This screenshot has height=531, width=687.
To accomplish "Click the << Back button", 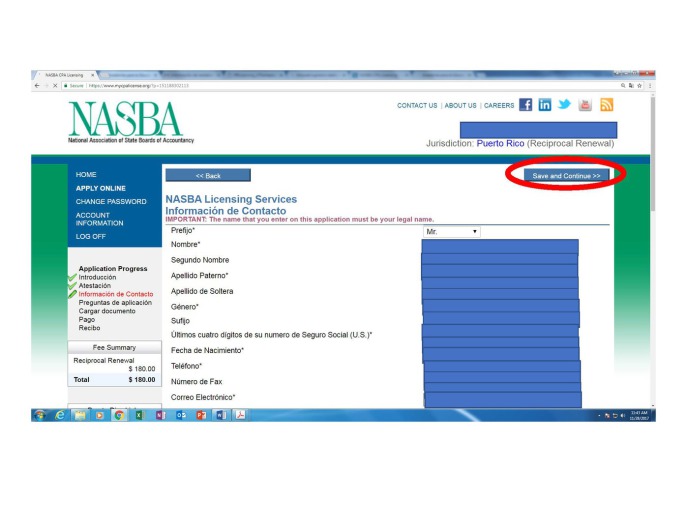I will point(207,175).
